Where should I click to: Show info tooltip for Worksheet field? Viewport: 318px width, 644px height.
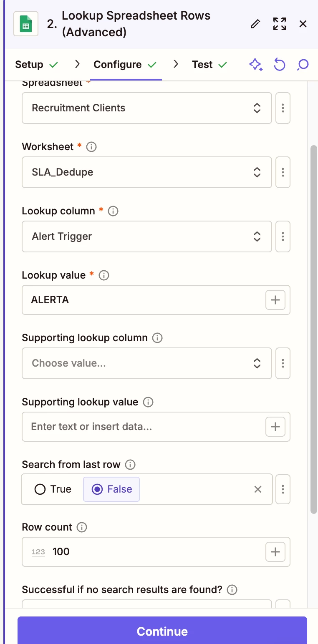point(91,147)
